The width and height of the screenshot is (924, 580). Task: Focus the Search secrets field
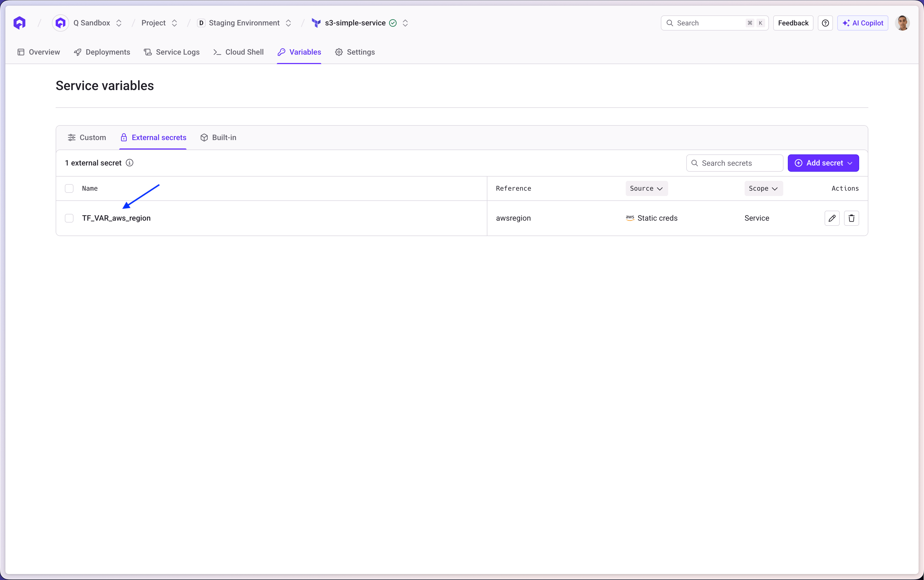pos(734,163)
